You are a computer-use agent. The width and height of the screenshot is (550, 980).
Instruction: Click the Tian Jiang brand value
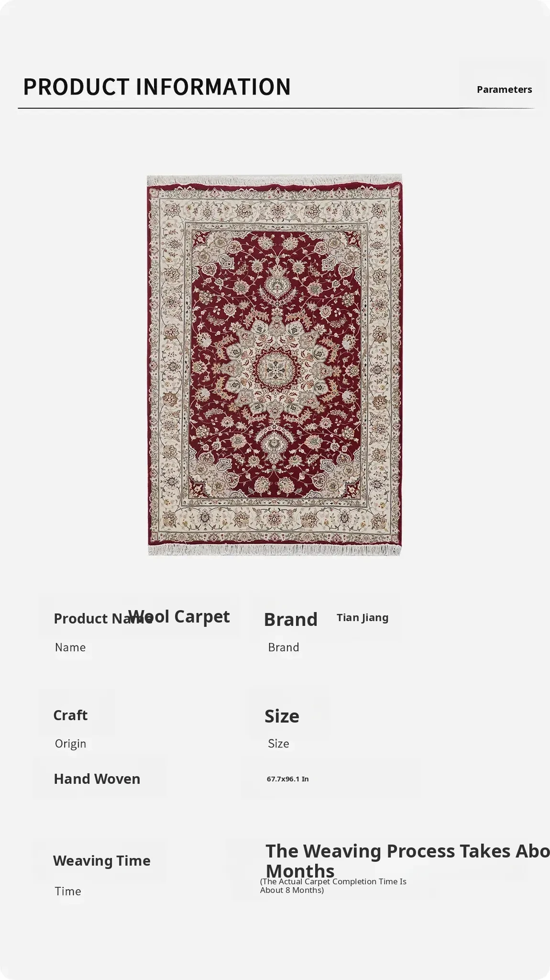click(363, 618)
